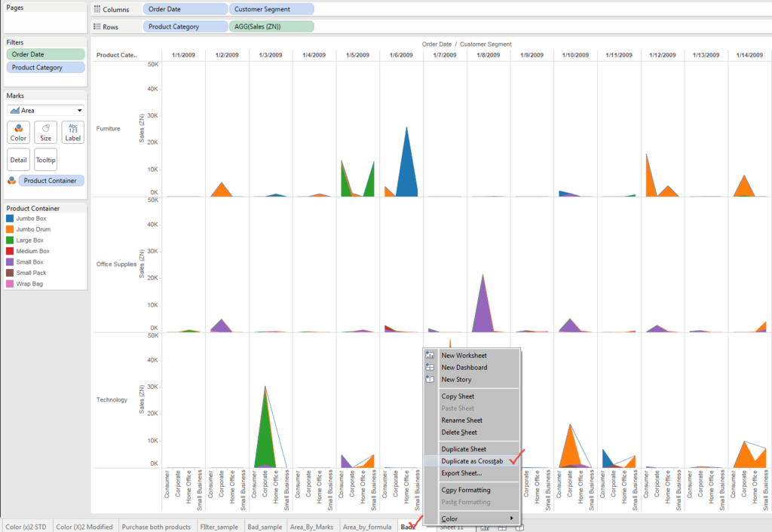Viewport: 772px width, 532px height.
Task: Click the 1/1/2009 column header
Action: tap(183, 55)
